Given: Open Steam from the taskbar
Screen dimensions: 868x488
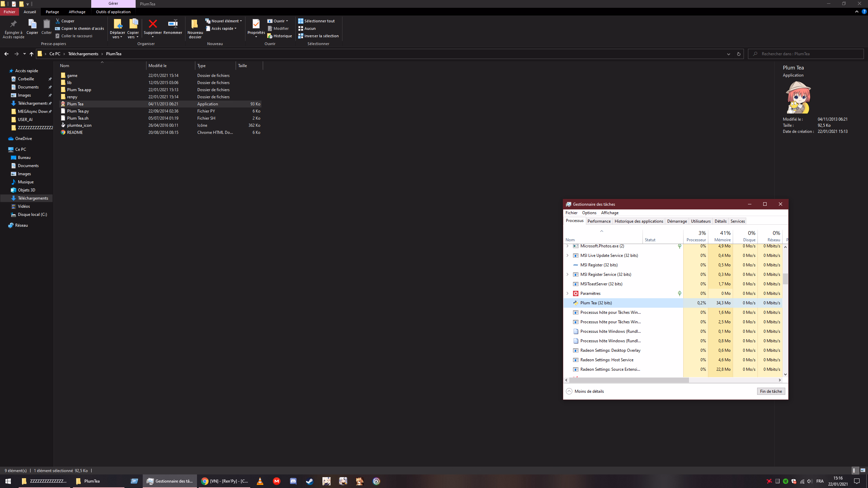Looking at the screenshot, I should (x=310, y=481).
